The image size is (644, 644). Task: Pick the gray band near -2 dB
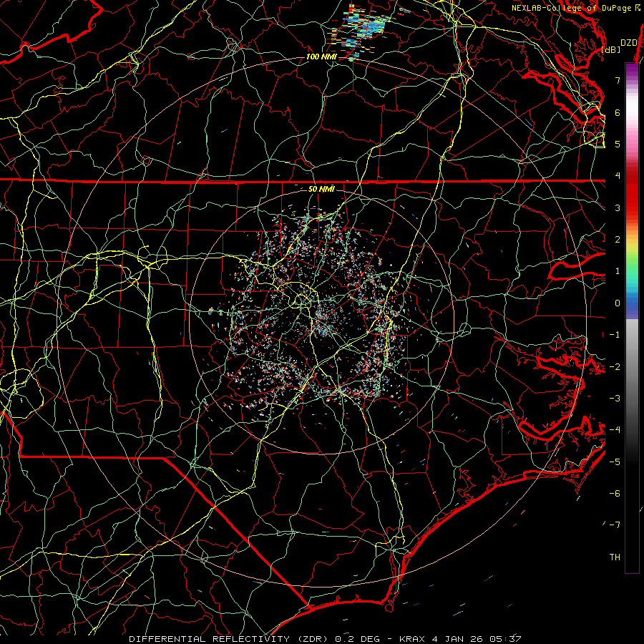click(632, 366)
